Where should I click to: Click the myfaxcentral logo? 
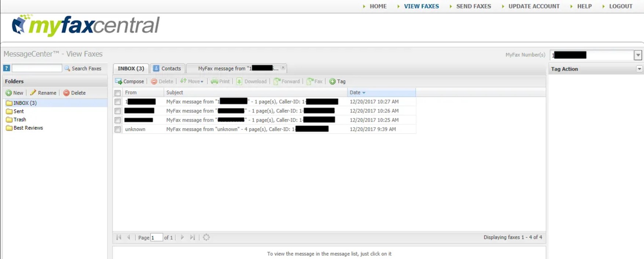(x=85, y=25)
